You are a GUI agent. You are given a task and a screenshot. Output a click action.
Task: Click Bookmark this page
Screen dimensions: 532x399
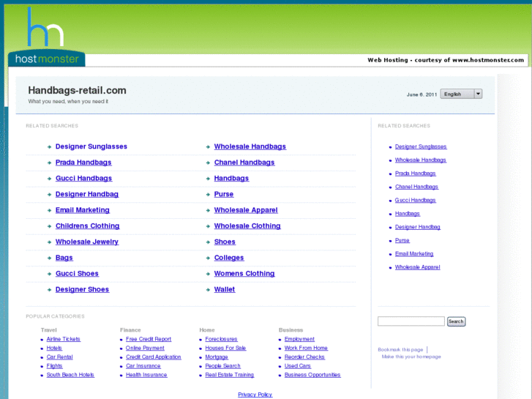click(x=400, y=350)
